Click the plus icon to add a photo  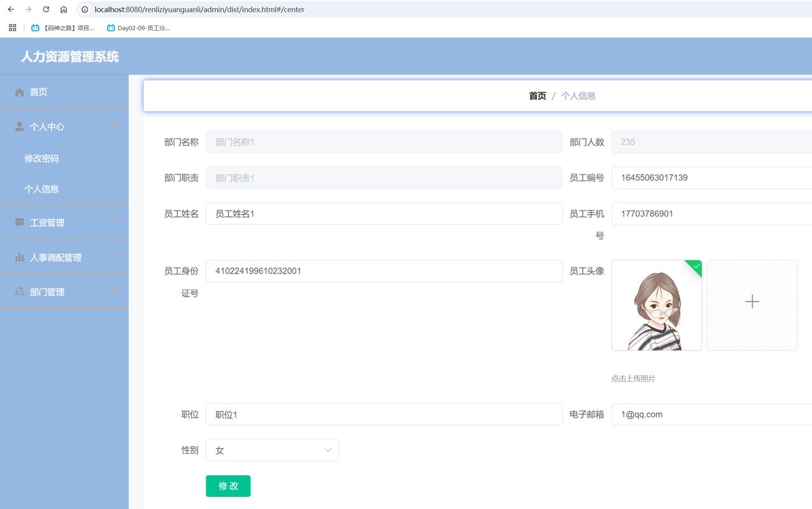click(752, 302)
